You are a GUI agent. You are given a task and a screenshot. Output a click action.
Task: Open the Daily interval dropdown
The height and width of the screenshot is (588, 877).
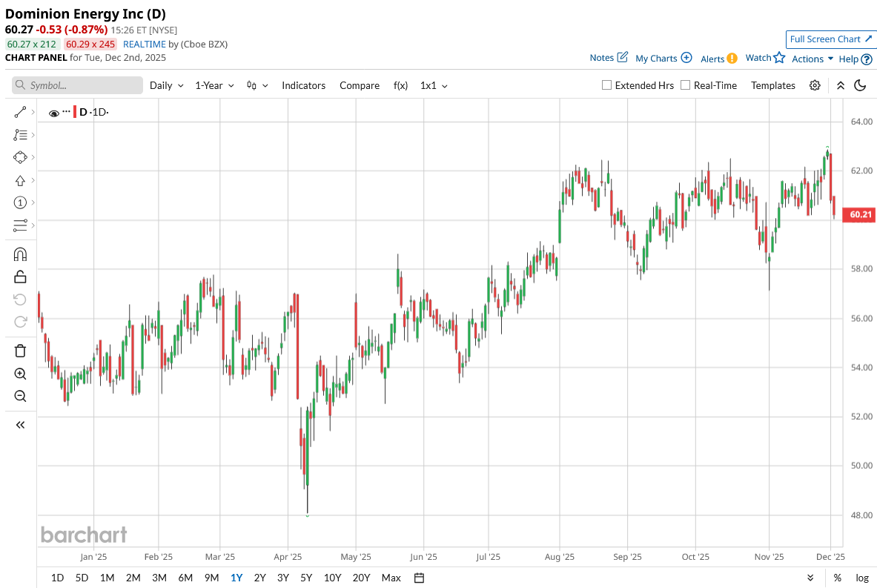pos(166,85)
